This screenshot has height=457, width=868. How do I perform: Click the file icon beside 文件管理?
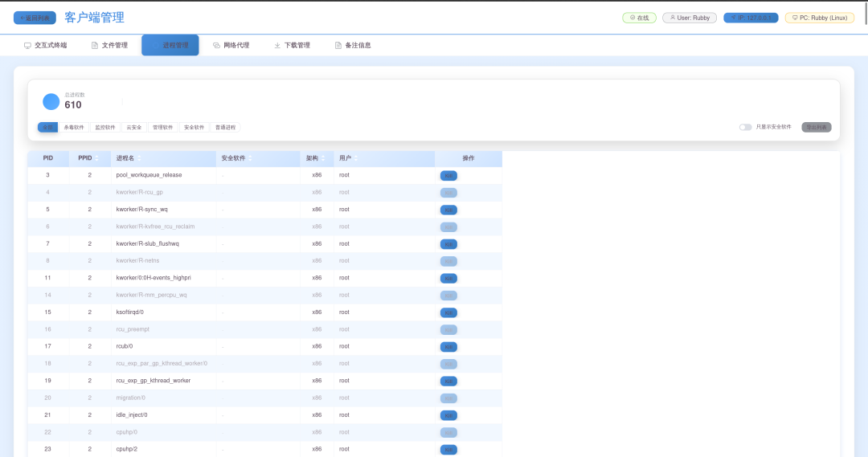point(95,45)
